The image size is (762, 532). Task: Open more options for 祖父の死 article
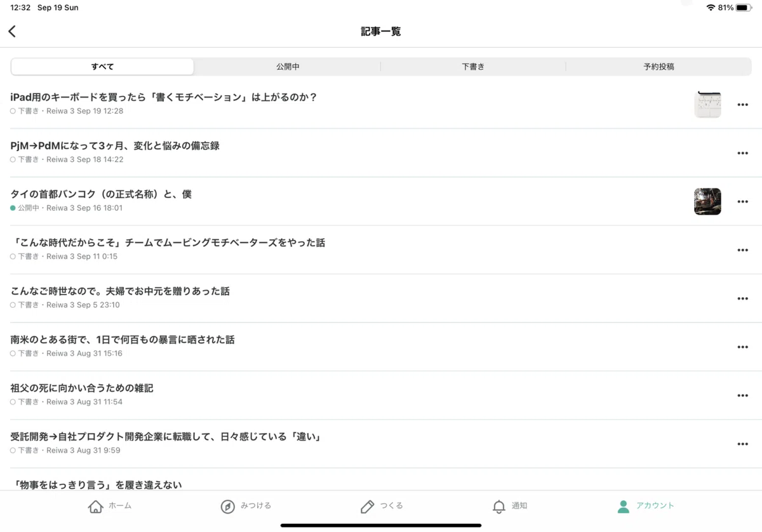point(742,396)
